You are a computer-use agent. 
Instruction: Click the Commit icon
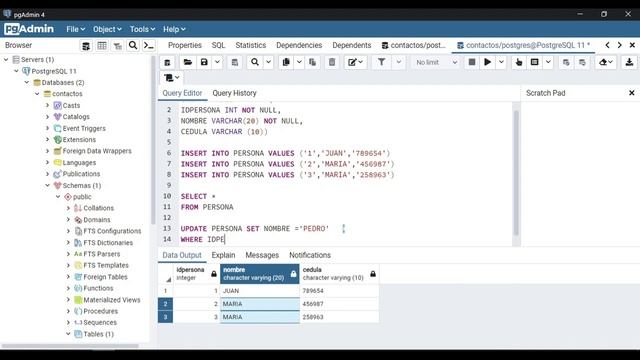click(x=566, y=62)
